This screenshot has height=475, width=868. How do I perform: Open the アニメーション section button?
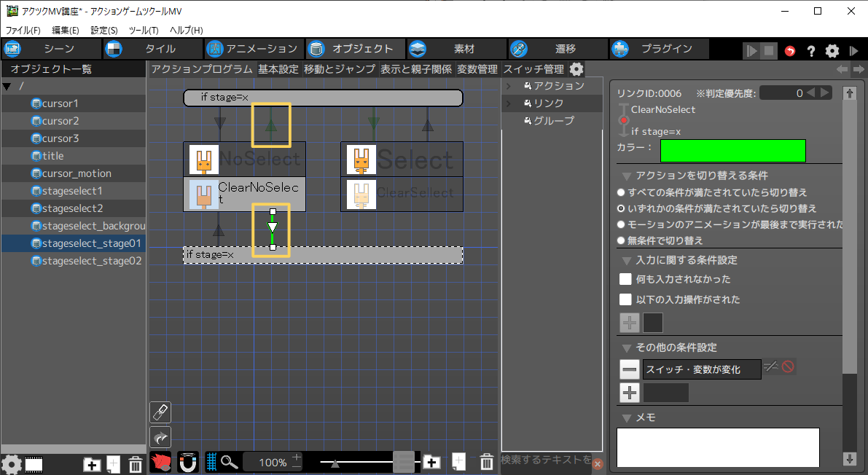tap(252, 49)
